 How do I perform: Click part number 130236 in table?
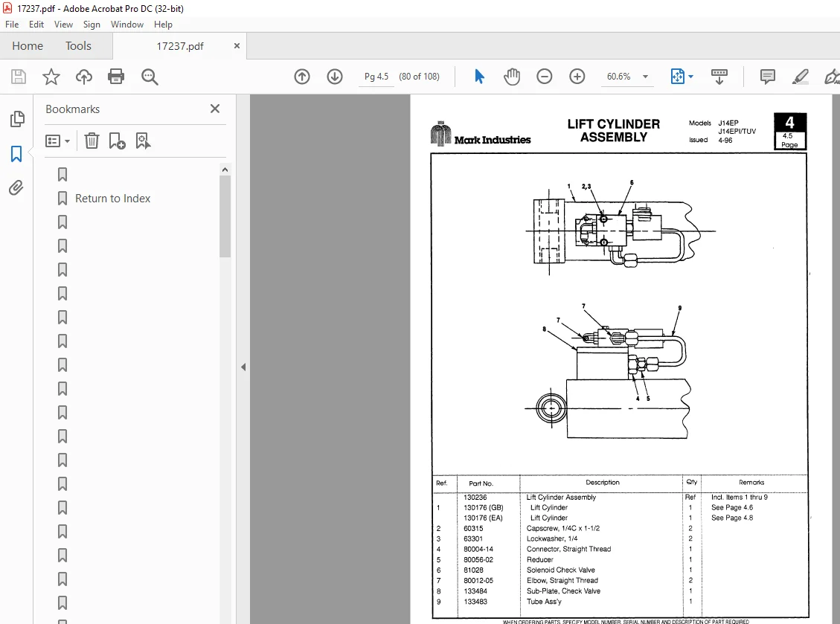tap(475, 498)
